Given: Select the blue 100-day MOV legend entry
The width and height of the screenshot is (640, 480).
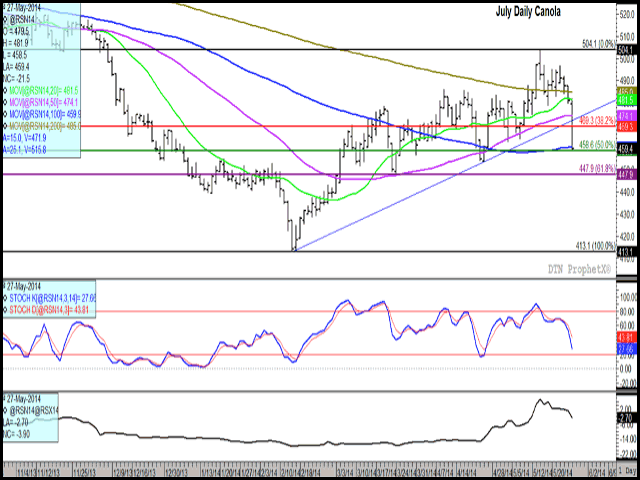Looking at the screenshot, I should pyautogui.click(x=44, y=115).
